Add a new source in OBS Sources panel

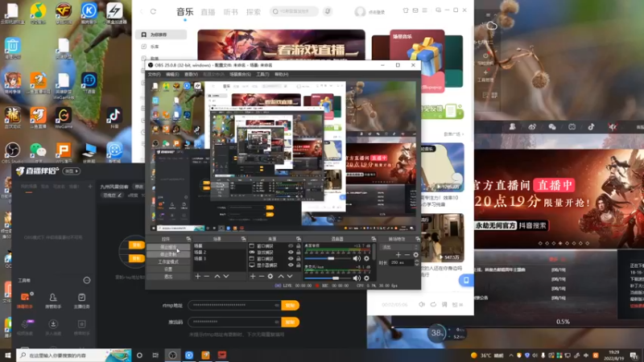253,276
